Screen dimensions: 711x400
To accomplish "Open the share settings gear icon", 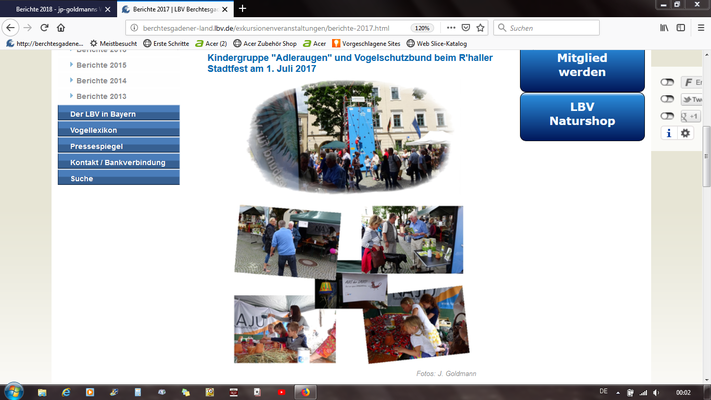I will coord(685,133).
